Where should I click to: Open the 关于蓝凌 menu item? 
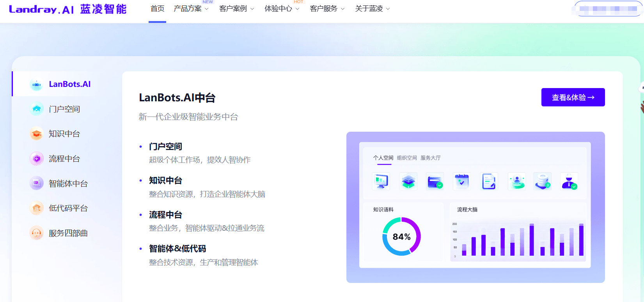tap(369, 9)
